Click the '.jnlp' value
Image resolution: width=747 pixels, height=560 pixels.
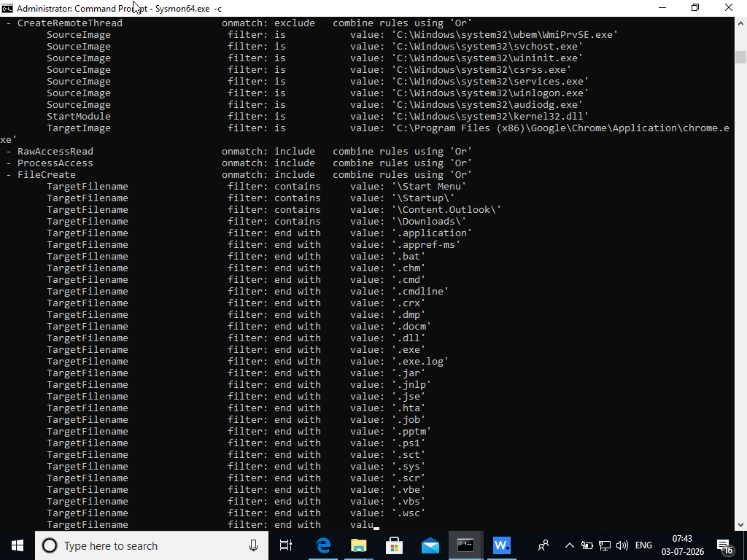[x=411, y=385]
